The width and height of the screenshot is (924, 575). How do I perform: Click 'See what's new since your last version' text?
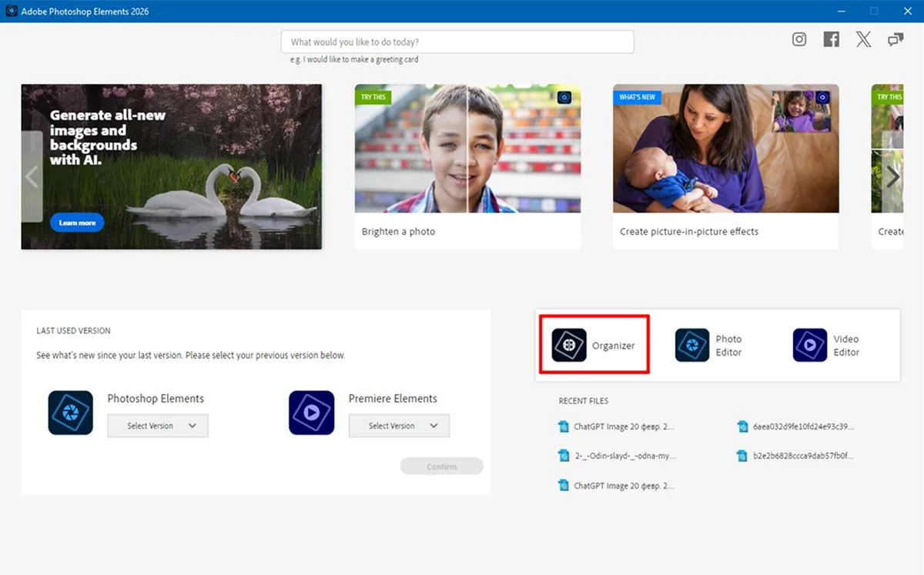191,356
